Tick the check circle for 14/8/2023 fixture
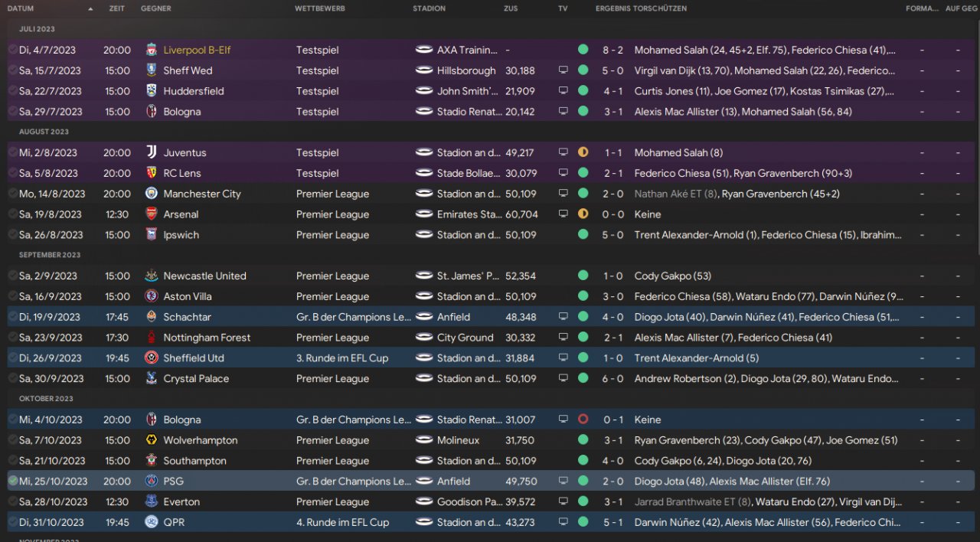980x542 pixels. click(x=12, y=194)
